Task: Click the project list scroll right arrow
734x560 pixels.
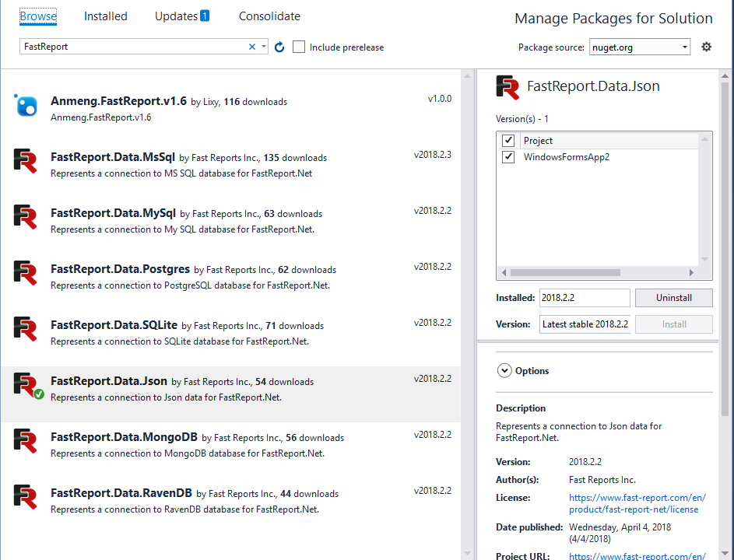Action: (691, 272)
